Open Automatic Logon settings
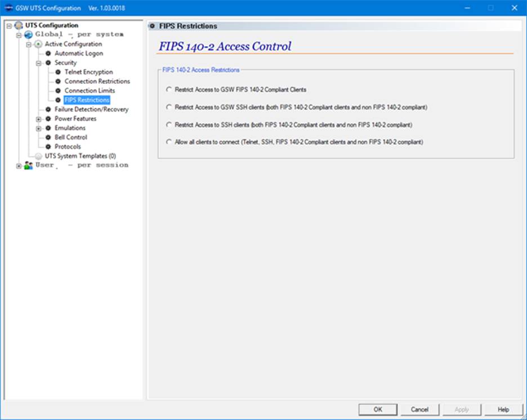This screenshot has width=527, height=420. (x=79, y=53)
